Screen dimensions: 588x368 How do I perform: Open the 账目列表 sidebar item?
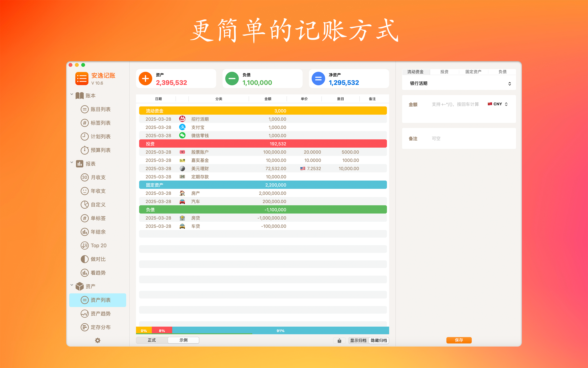(x=98, y=109)
